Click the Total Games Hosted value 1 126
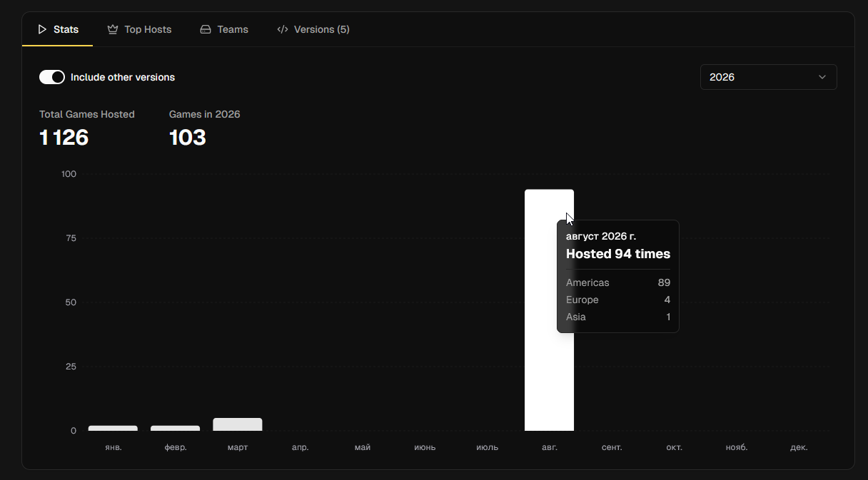The height and width of the screenshot is (480, 868). point(64,137)
